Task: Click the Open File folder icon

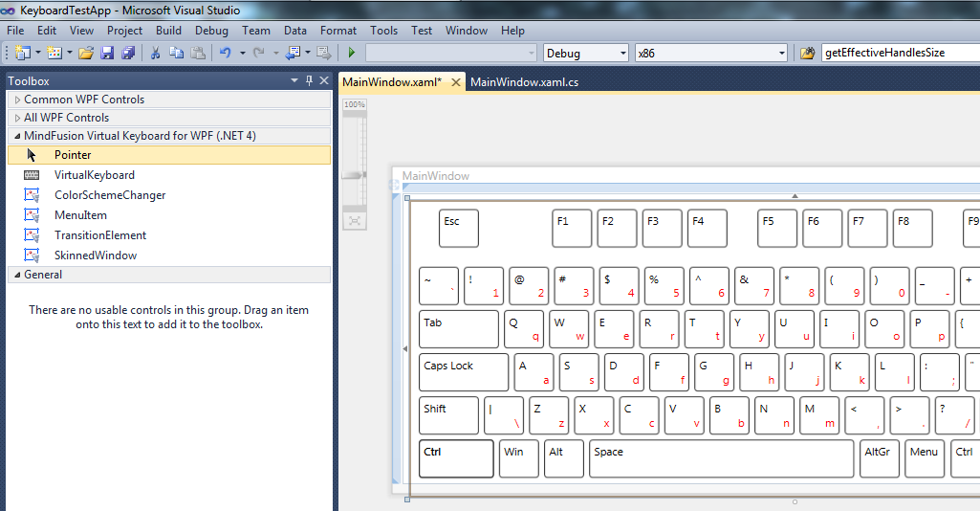Action: [86, 53]
